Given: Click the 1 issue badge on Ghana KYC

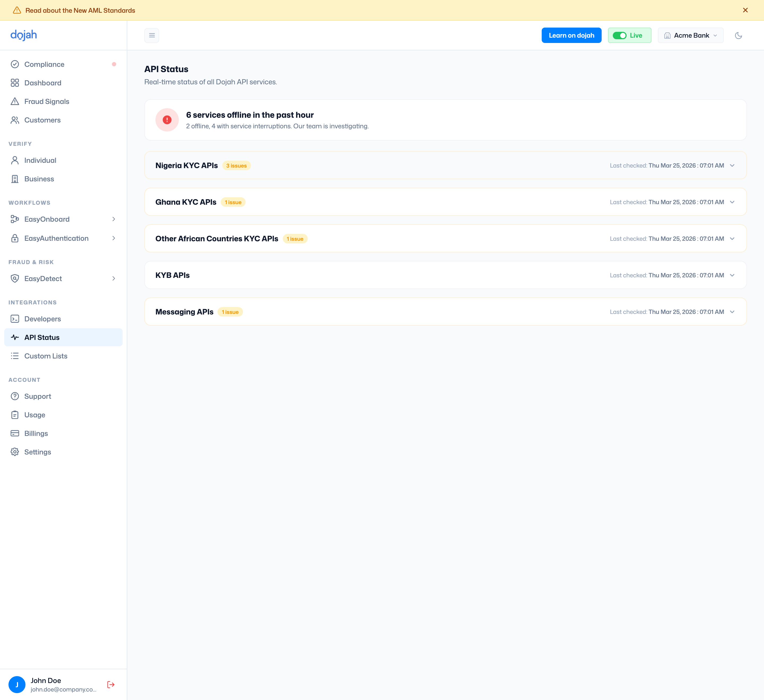Looking at the screenshot, I should coord(233,202).
